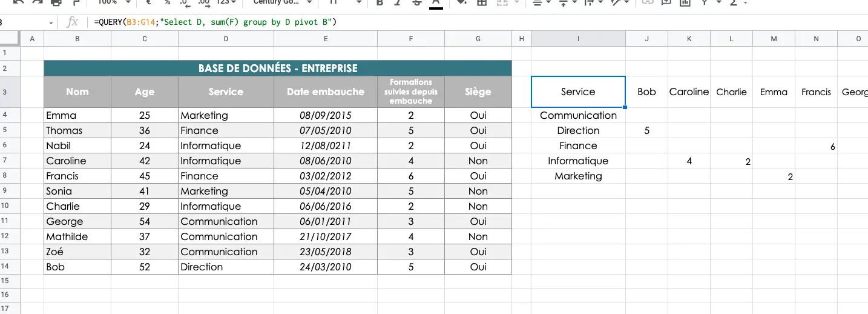This screenshot has width=868, height=314.
Task: Click age cell 54 in George's row
Action: (x=145, y=221)
